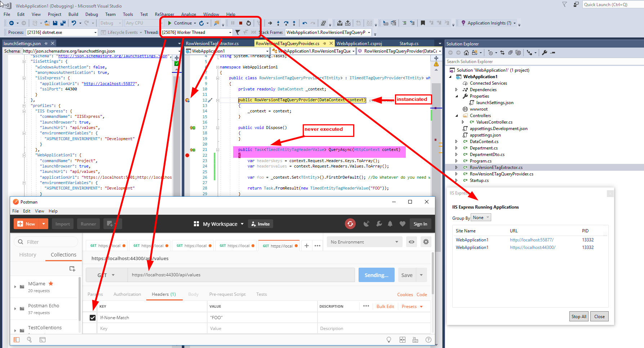Toggle the filter icon next to Thread dropdown
Screen dimensions: 644x348
tap(237, 32)
